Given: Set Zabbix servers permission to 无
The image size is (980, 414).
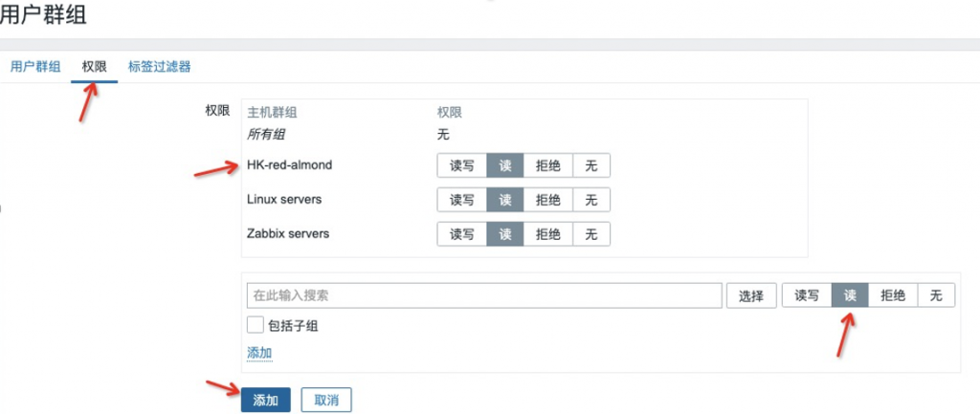Looking at the screenshot, I should 591,234.
